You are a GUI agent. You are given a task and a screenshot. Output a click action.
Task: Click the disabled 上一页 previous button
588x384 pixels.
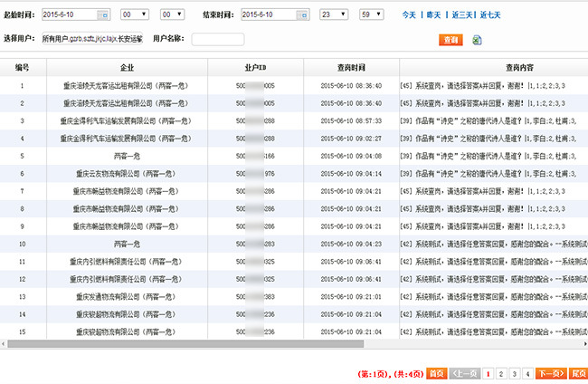coord(465,373)
